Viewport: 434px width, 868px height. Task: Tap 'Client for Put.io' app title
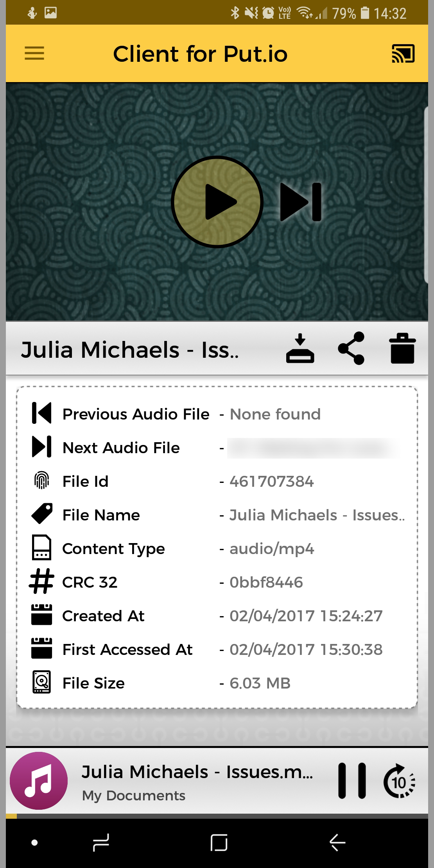tap(200, 54)
